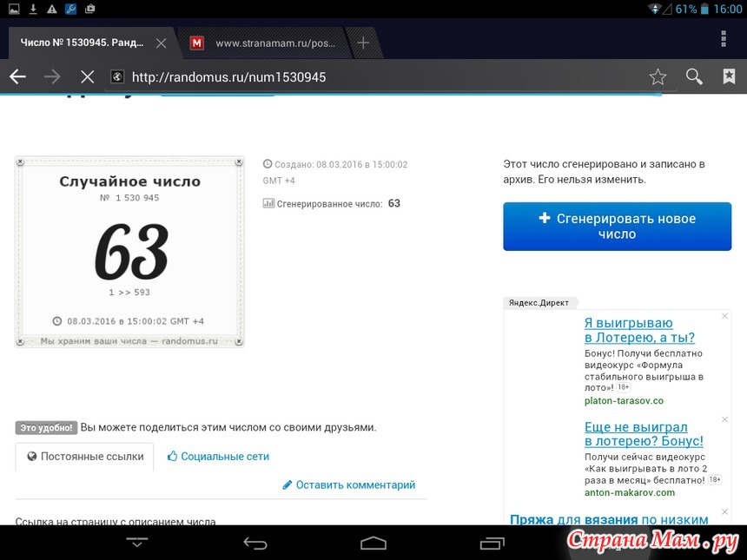Tap the hide-keyboard down arrow in navigation bar
747x560 pixels.
tap(136, 542)
